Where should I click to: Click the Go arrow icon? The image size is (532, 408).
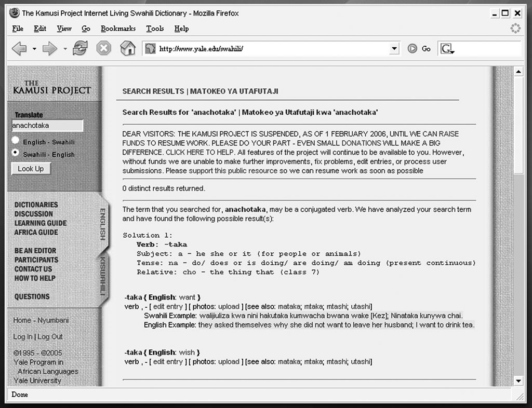[412, 49]
